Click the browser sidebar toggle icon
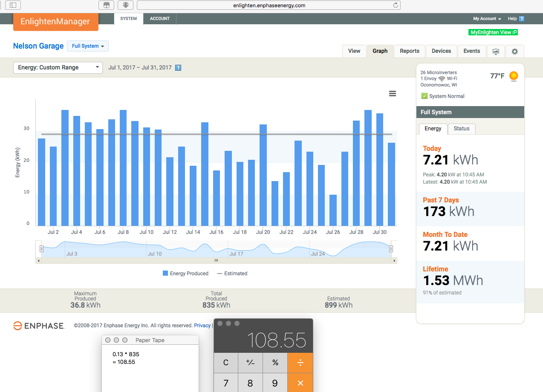Image resolution: width=543 pixels, height=392 pixels. click(x=13, y=5)
